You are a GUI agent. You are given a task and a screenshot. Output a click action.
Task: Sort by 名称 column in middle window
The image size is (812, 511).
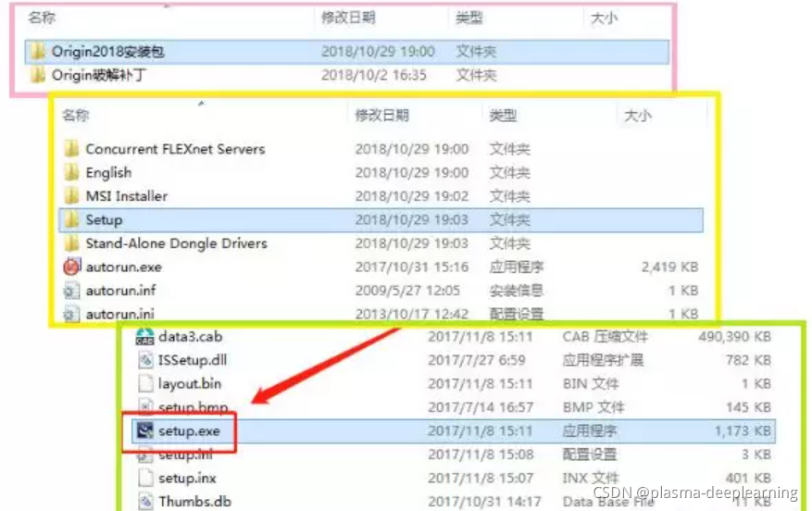tap(76, 115)
